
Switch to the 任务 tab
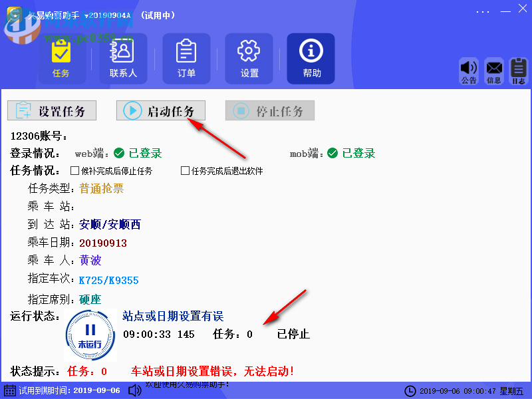click(62, 59)
